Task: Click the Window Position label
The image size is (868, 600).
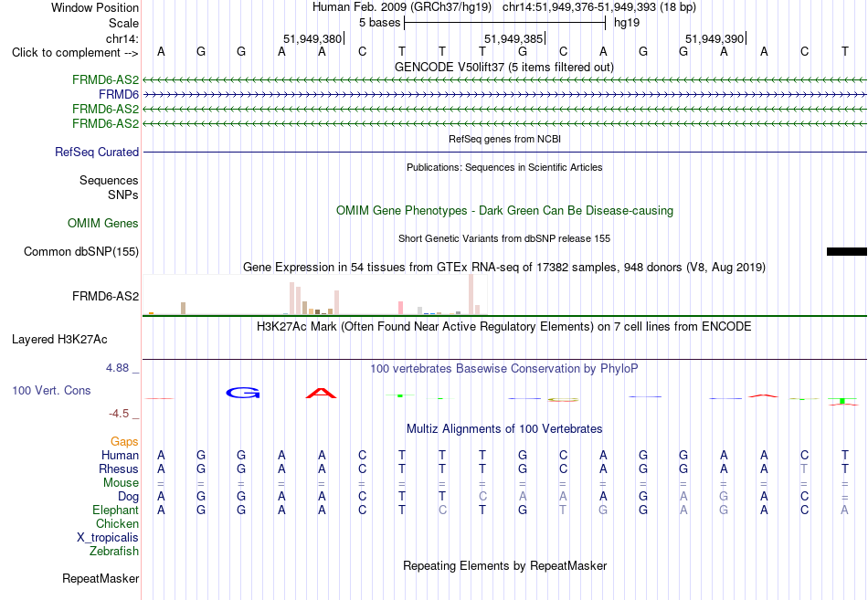Action: point(95,7)
